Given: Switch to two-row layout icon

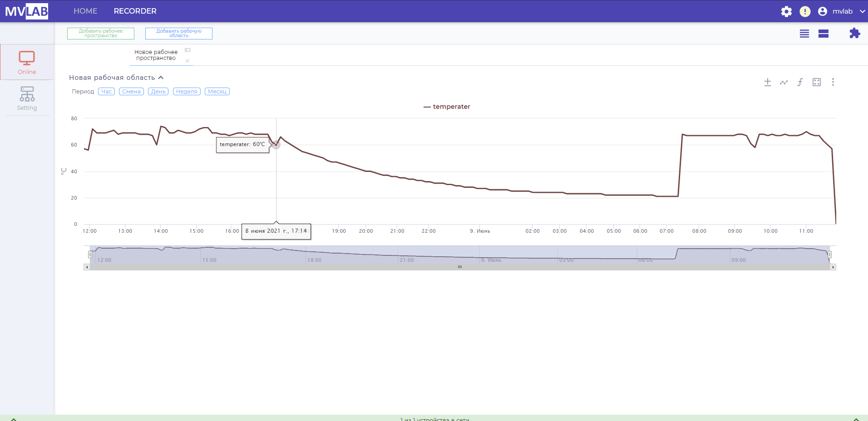Looking at the screenshot, I should tap(824, 34).
